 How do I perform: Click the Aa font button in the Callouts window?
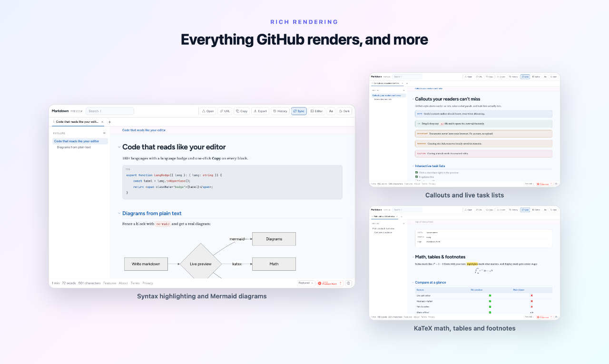545,76
